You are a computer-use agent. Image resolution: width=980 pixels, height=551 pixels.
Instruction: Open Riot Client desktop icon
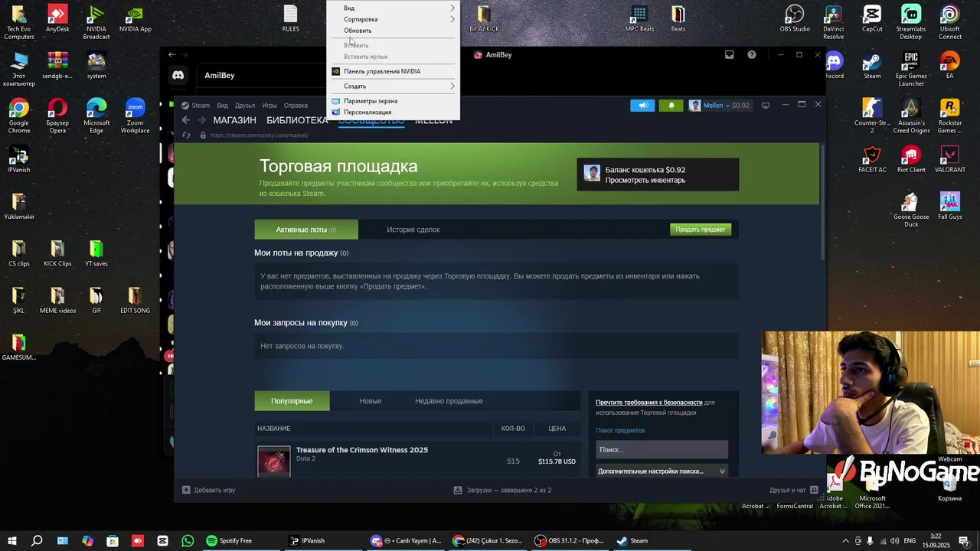tap(911, 158)
